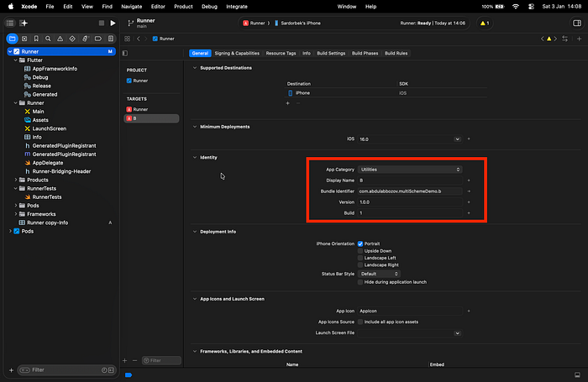Open Apple menu

pos(11,7)
